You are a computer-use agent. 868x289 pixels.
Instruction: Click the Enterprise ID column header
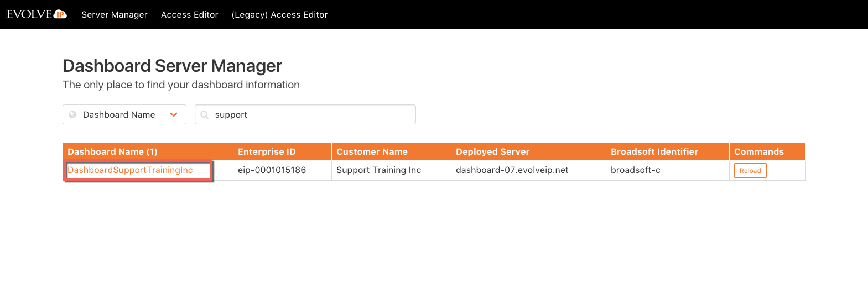[267, 152]
